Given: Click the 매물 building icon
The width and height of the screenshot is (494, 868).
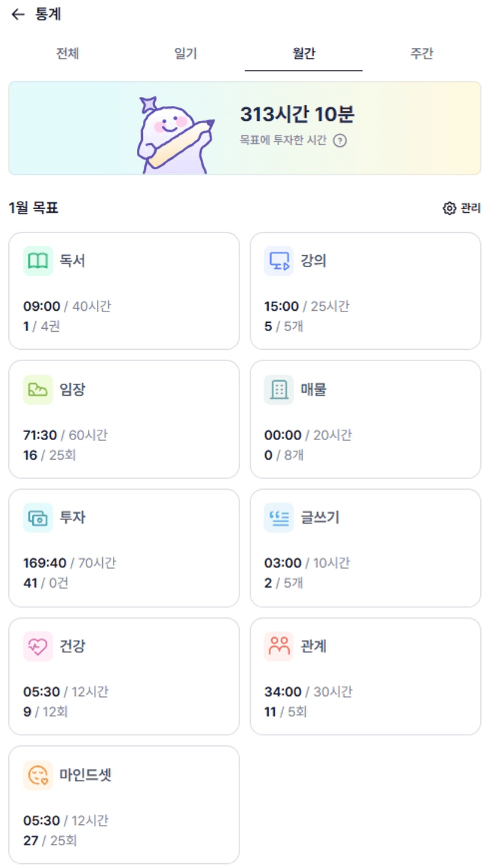Looking at the screenshot, I should pyautogui.click(x=279, y=390).
